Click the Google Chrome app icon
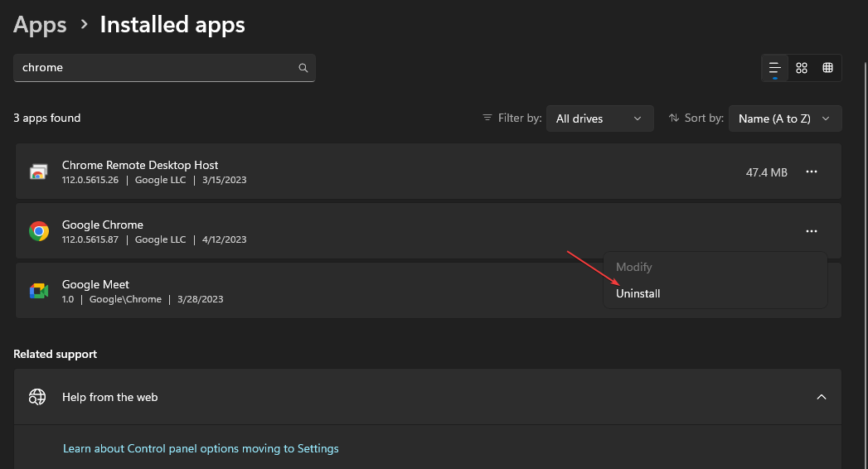Viewport: 868px width, 469px height. (x=39, y=231)
